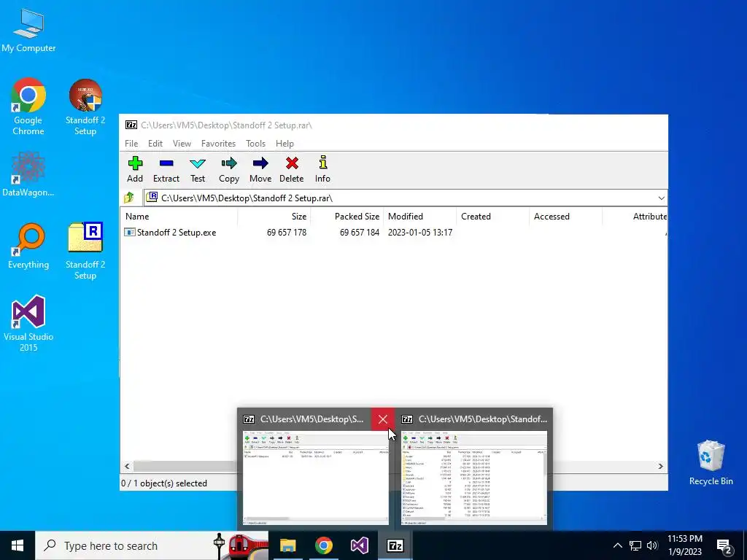Run the Test archive tool
Image resolution: width=747 pixels, height=560 pixels.
[198, 169]
